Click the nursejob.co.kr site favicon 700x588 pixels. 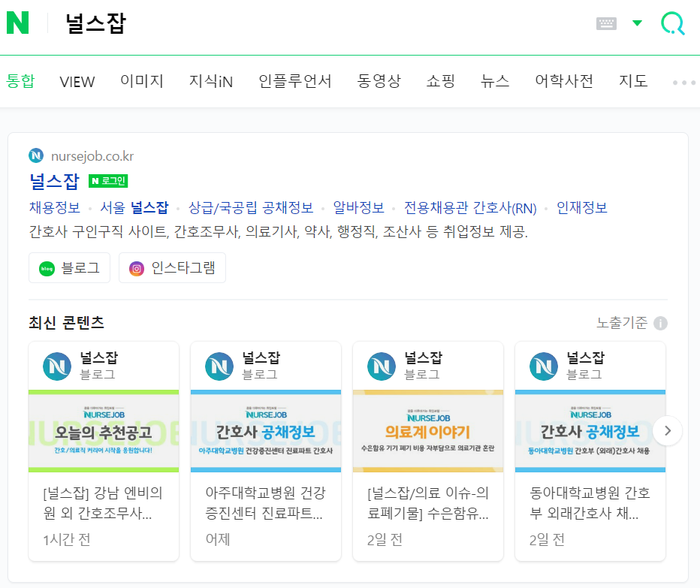tap(36, 155)
